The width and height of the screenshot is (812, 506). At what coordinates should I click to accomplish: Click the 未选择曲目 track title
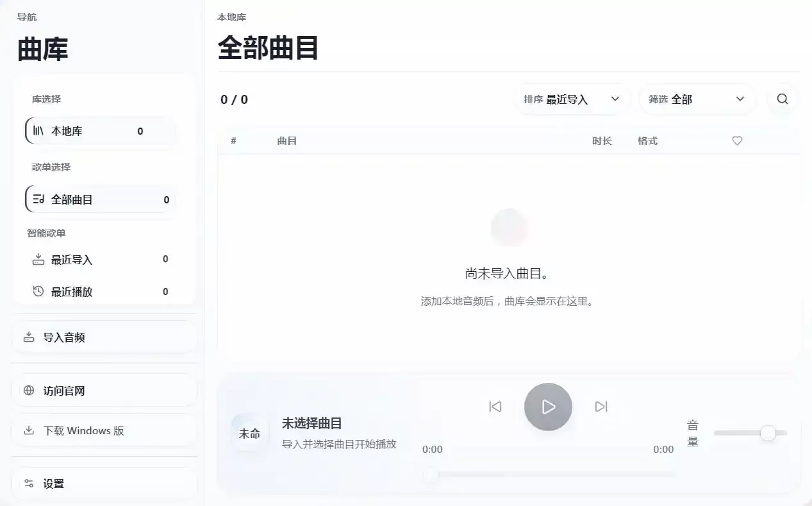tap(312, 423)
